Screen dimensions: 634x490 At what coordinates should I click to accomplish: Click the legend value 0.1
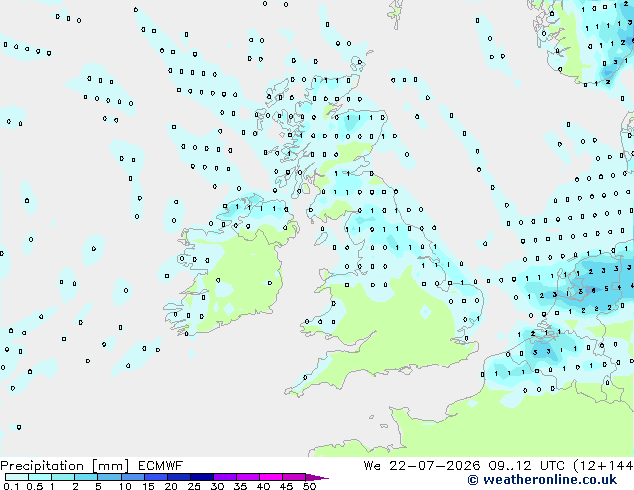(11, 486)
